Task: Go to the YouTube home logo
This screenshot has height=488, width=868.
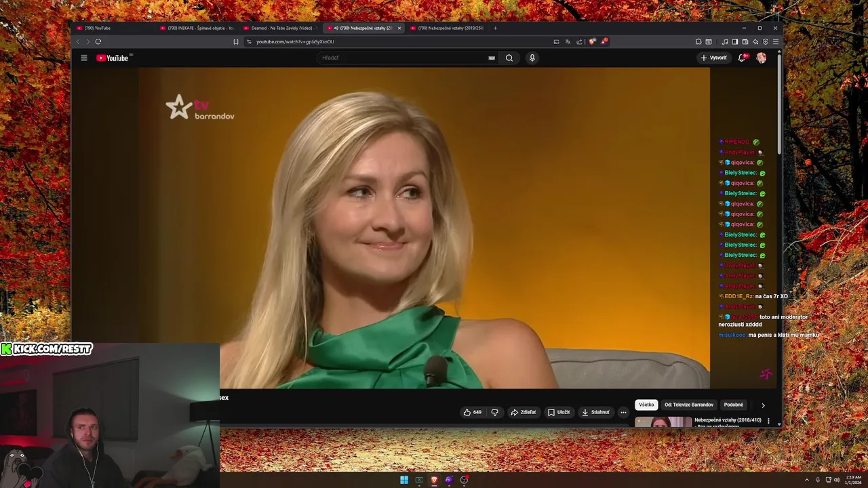Action: coord(113,58)
